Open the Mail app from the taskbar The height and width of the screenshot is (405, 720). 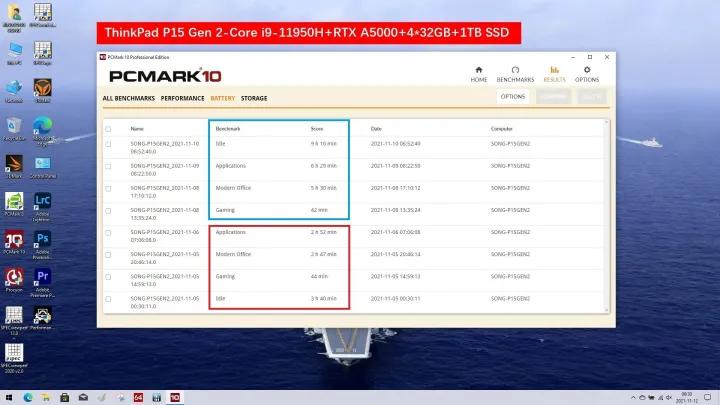[83, 398]
